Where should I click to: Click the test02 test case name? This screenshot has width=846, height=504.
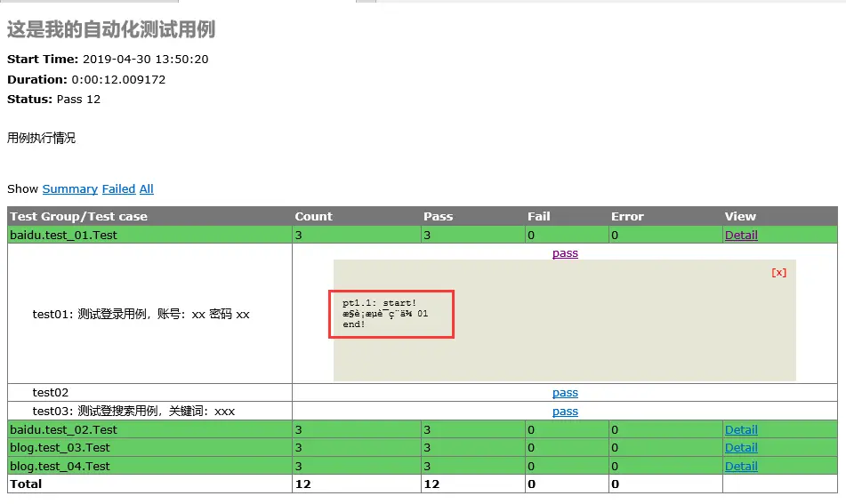(x=50, y=392)
